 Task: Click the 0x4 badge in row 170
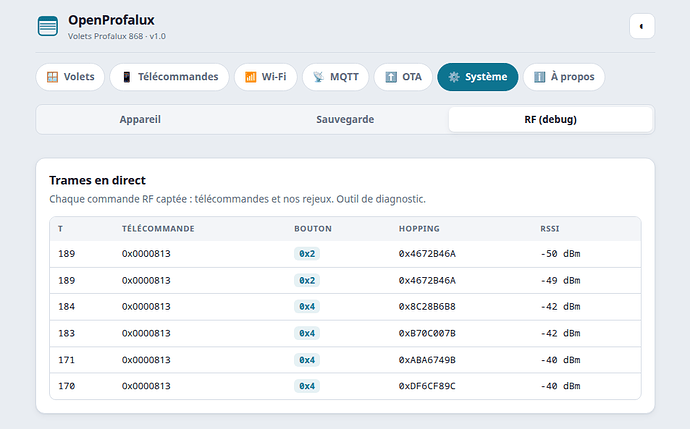point(307,386)
